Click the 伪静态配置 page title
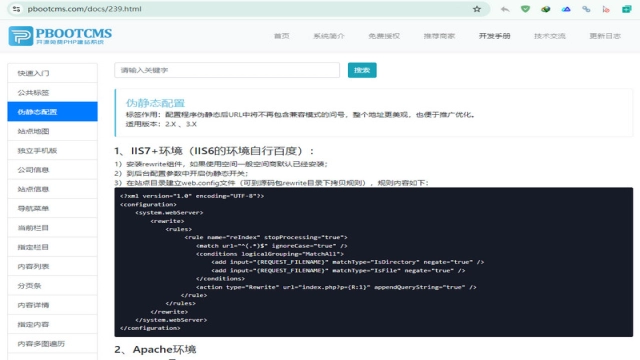 (155, 103)
